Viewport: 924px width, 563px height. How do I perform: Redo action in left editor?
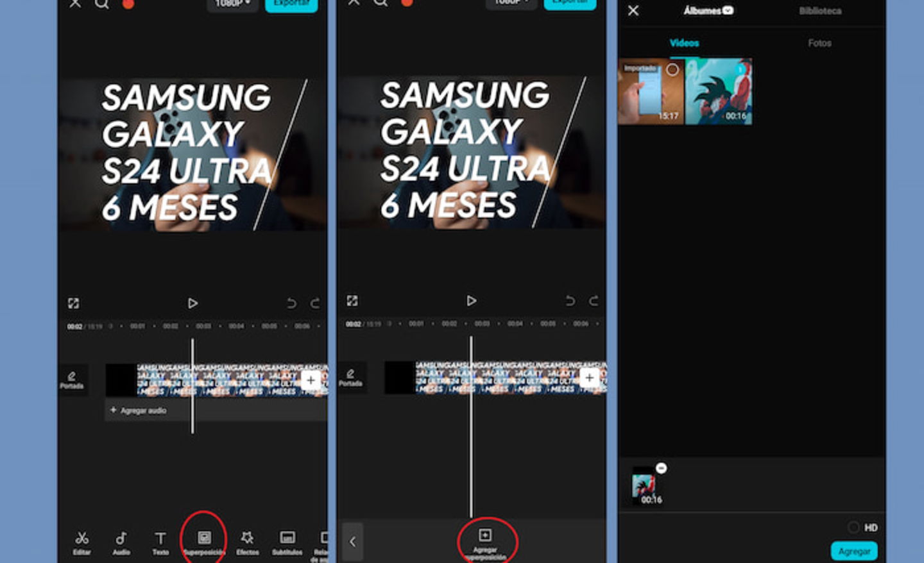[315, 303]
